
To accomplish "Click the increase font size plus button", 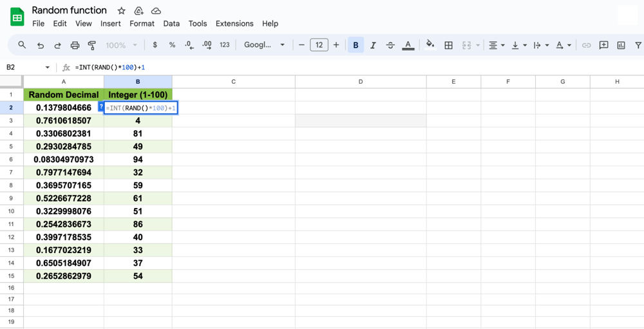I will [x=336, y=45].
